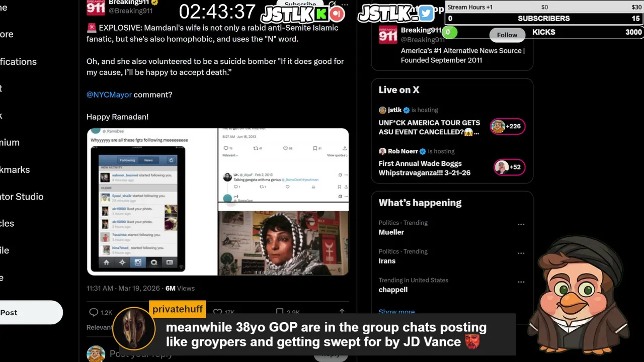Click the Kick logo in the JSTLK overlay
Screen dimensions: 644x362
point(321,14)
